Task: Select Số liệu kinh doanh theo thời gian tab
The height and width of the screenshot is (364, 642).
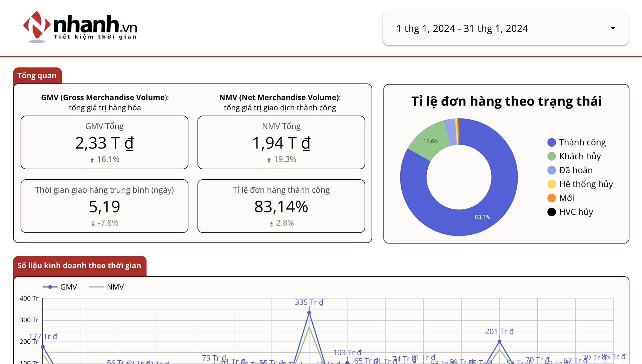Action: pyautogui.click(x=80, y=265)
